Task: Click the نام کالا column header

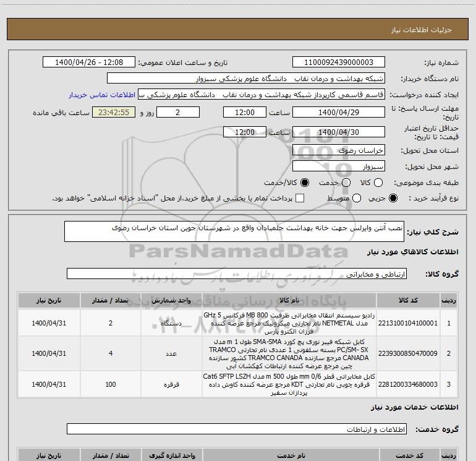Action: [289, 301]
